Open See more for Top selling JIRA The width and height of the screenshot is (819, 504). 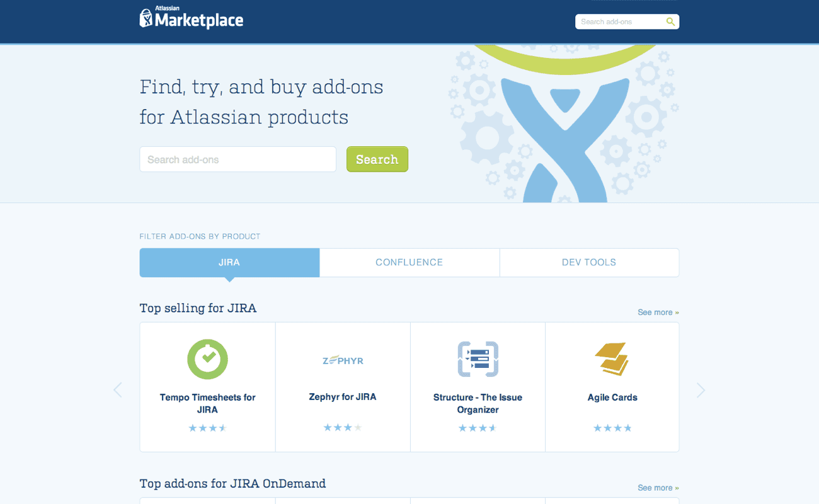658,312
